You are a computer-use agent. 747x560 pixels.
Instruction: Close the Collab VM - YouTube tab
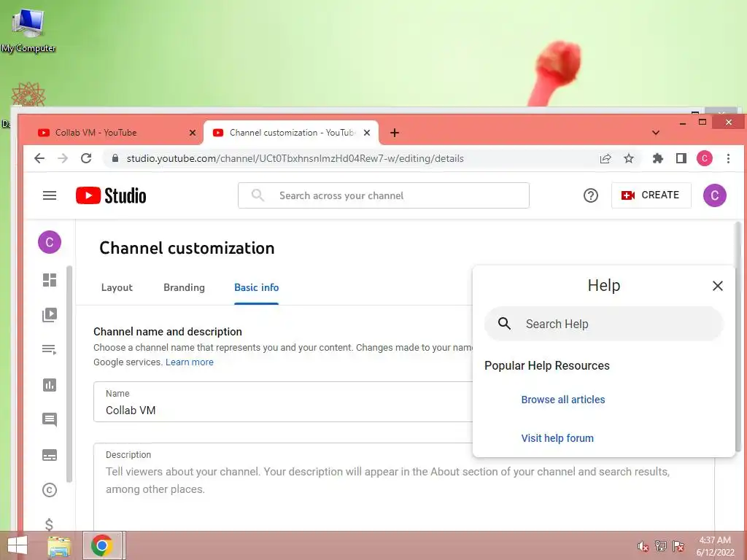[x=192, y=133]
